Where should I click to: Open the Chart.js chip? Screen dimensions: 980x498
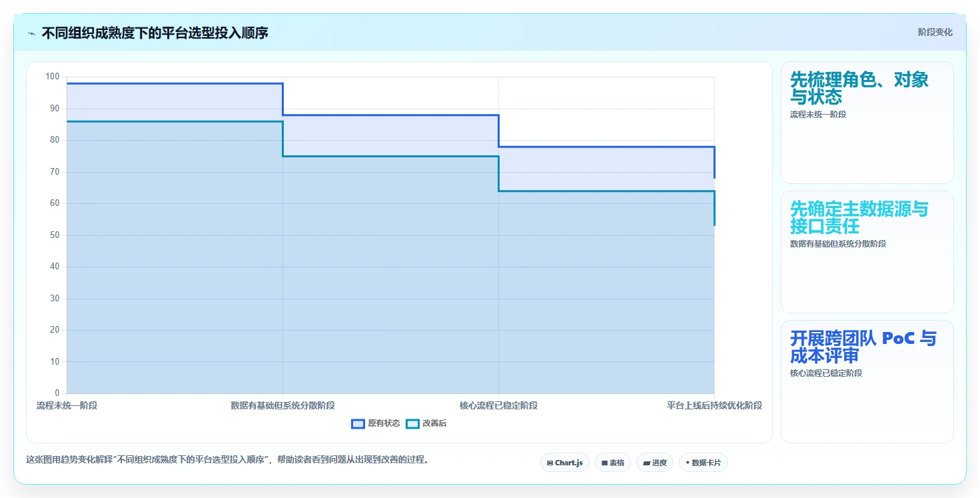pos(565,463)
